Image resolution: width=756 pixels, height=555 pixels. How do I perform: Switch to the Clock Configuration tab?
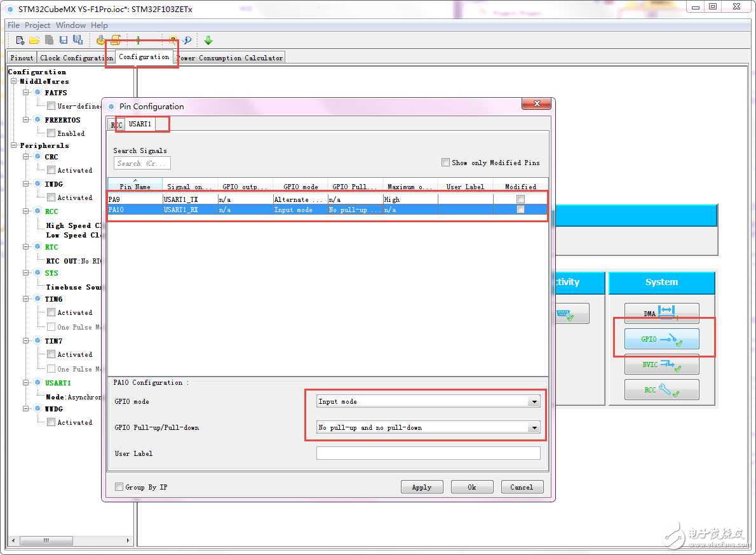76,58
